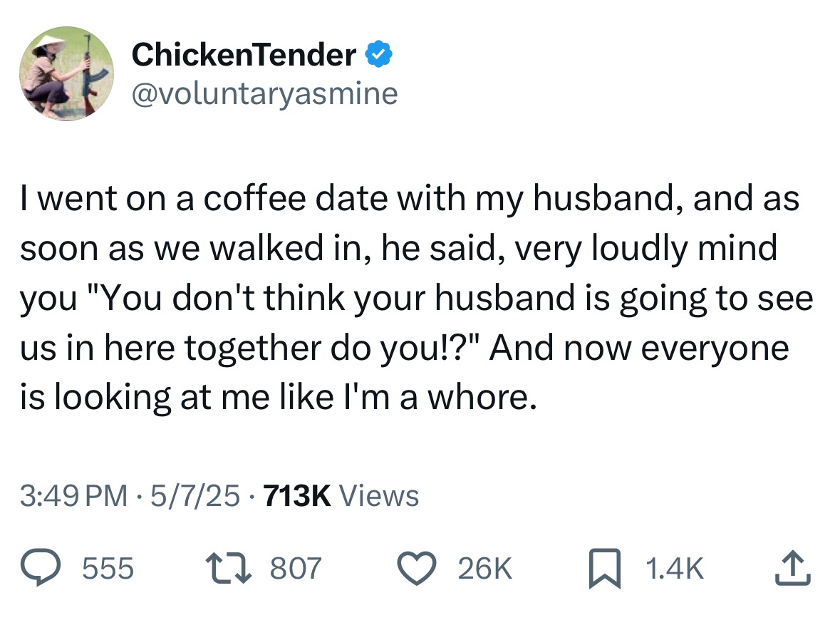Viewport: 840px width, 630px height.
Task: Toggle like state by tapping the heart
Action: 416,568
